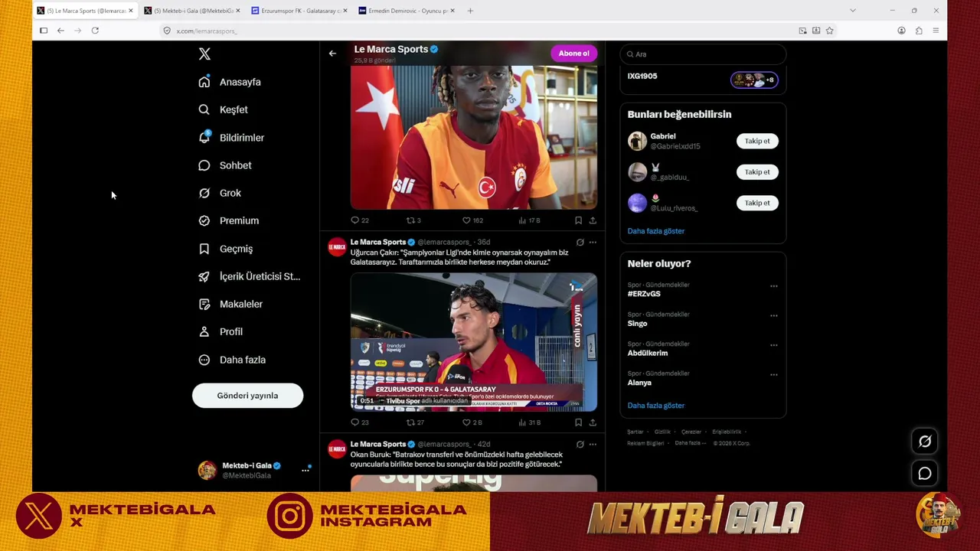Open the floating Grok button
The image size is (980, 551).
(x=925, y=442)
